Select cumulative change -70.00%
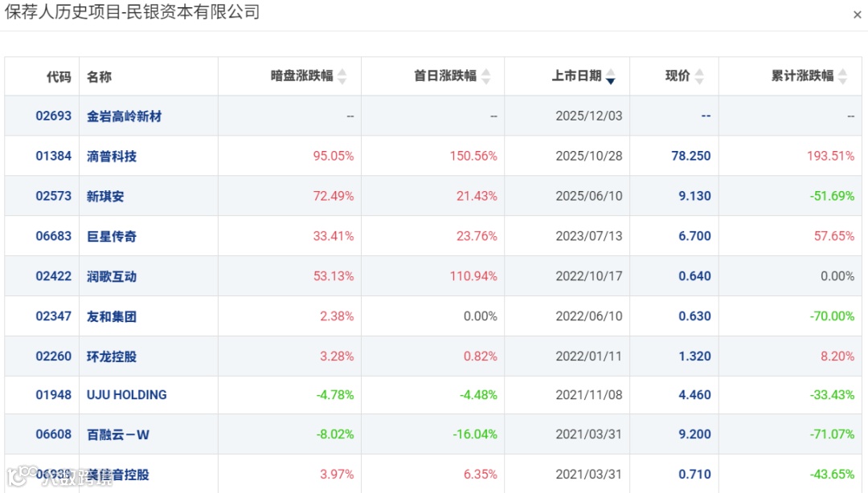 832,316
